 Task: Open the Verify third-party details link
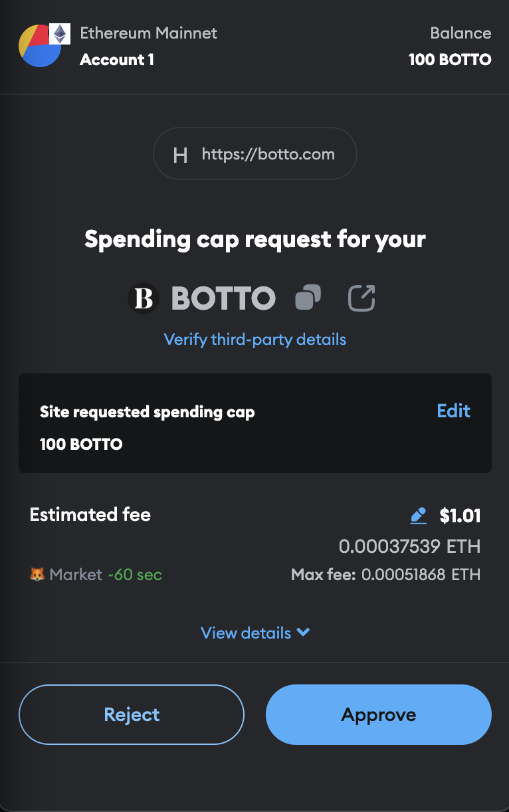(255, 340)
